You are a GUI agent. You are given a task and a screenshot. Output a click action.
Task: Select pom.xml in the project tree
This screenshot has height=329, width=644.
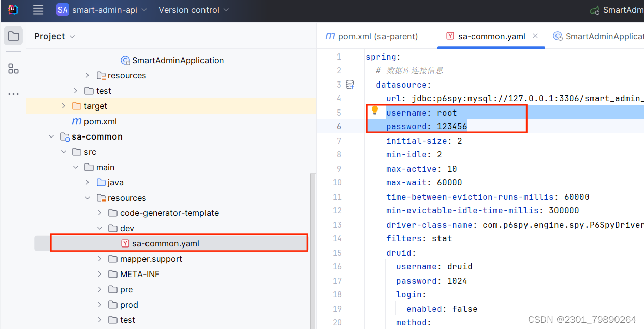coord(100,121)
